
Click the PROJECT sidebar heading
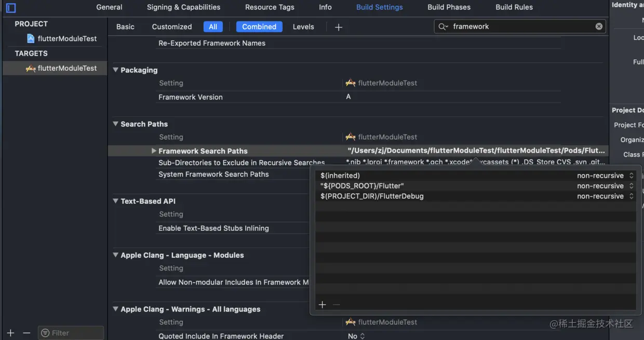[x=31, y=24]
